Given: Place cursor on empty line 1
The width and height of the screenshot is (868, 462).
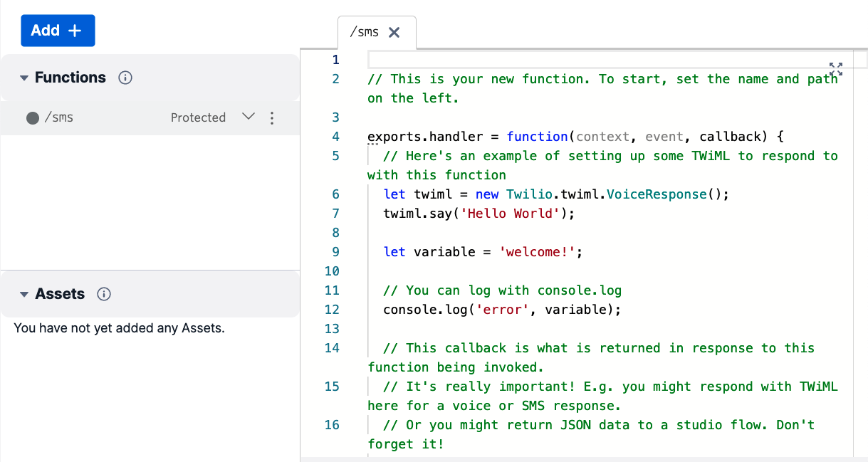Looking at the screenshot, I should point(598,60).
